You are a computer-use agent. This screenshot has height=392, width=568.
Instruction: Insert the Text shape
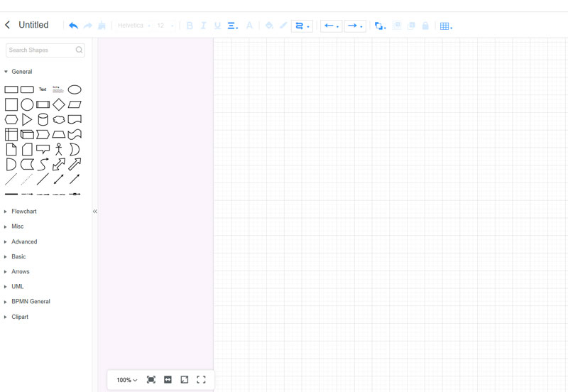43,89
